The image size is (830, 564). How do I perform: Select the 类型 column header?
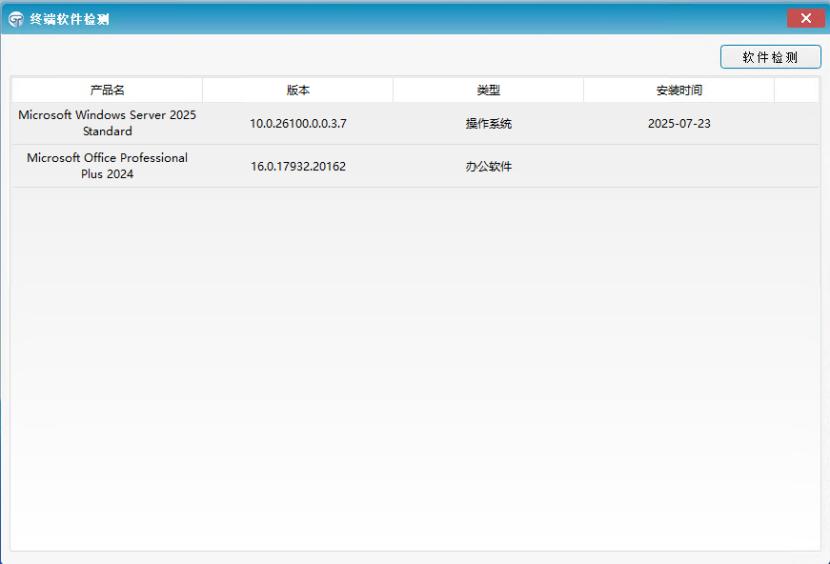(x=488, y=90)
